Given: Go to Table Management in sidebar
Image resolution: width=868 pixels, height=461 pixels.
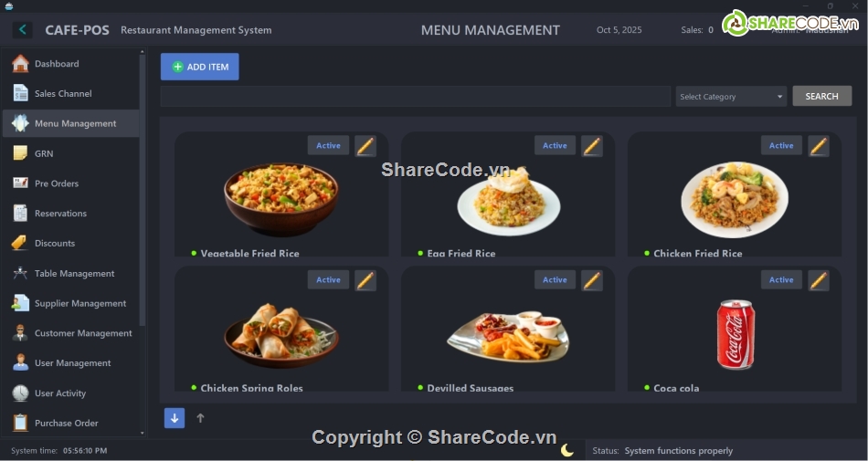Looking at the screenshot, I should tap(74, 274).
